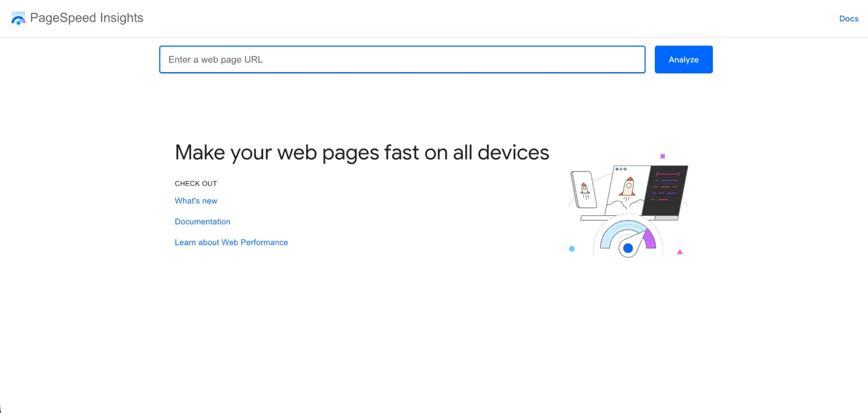Screen dimensions: 868x413
Task: Click the CHECK OUT section heading
Action: tap(196, 183)
